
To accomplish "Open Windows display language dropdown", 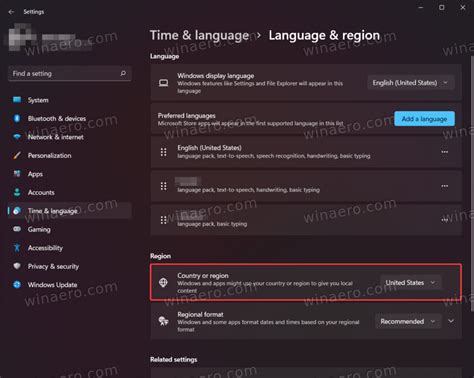I will click(x=411, y=83).
